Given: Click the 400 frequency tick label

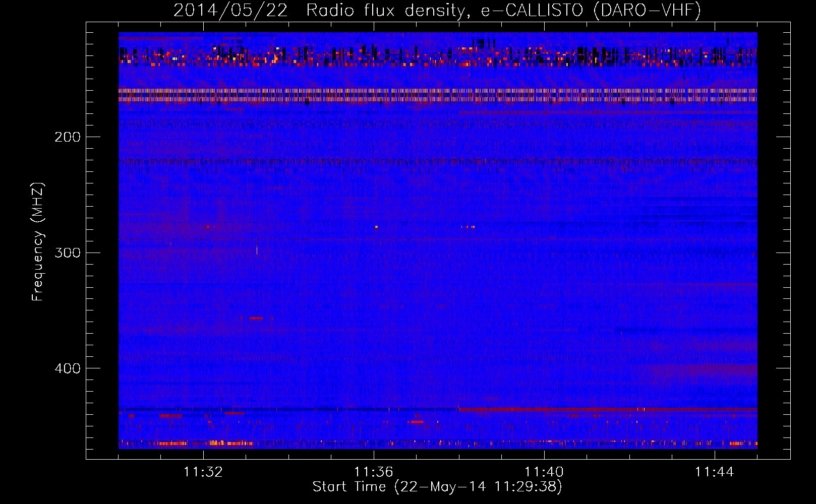Looking at the screenshot, I should click(68, 368).
